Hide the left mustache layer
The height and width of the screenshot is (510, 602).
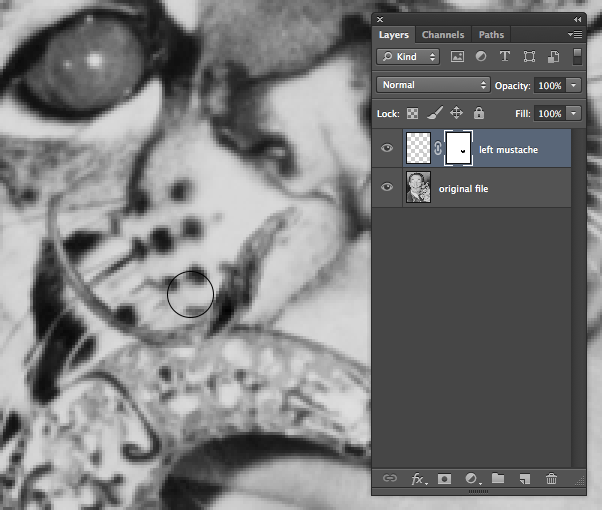(x=388, y=150)
